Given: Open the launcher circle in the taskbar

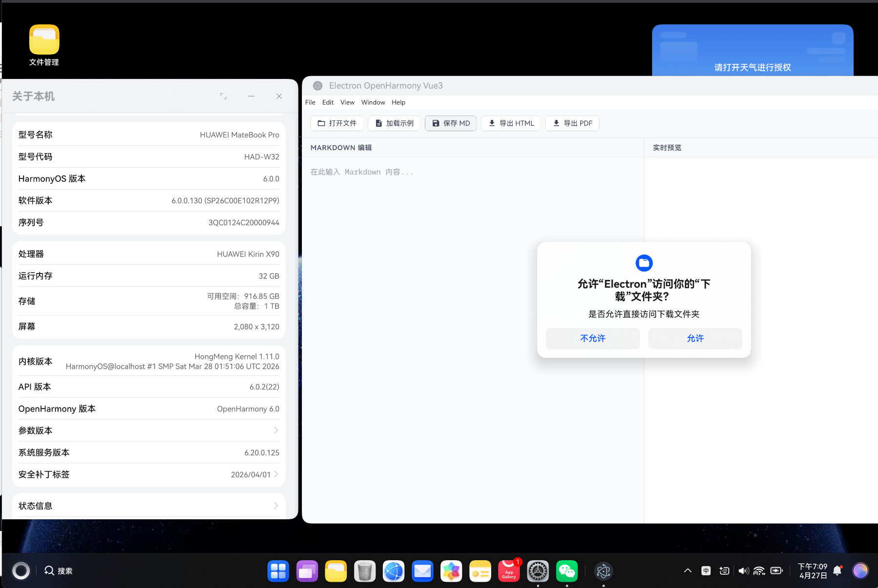Looking at the screenshot, I should pyautogui.click(x=21, y=570).
